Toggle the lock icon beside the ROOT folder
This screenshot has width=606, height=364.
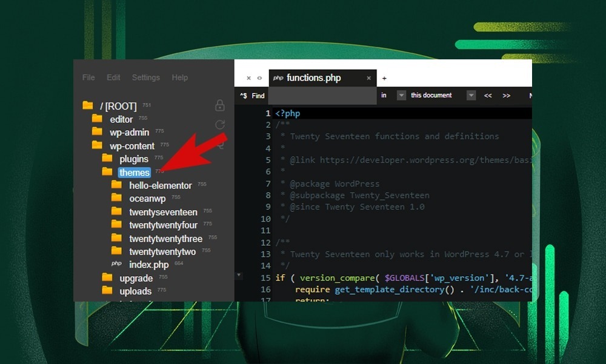[220, 105]
